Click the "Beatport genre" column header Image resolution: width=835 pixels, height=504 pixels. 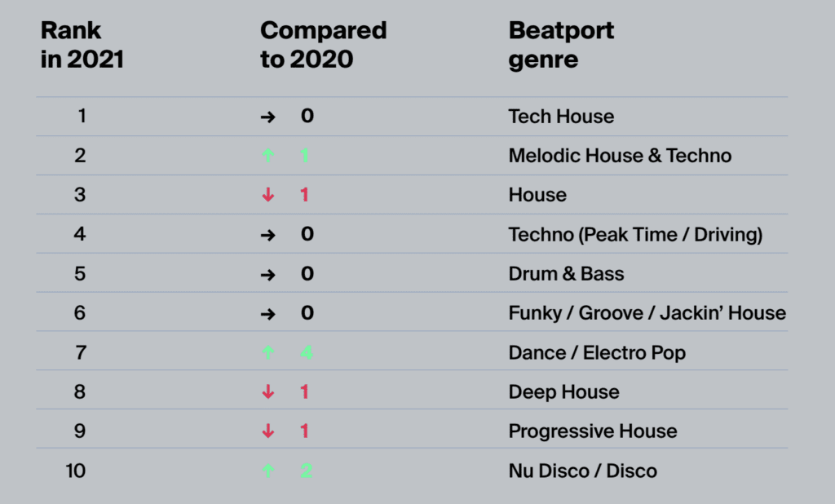coord(561,46)
